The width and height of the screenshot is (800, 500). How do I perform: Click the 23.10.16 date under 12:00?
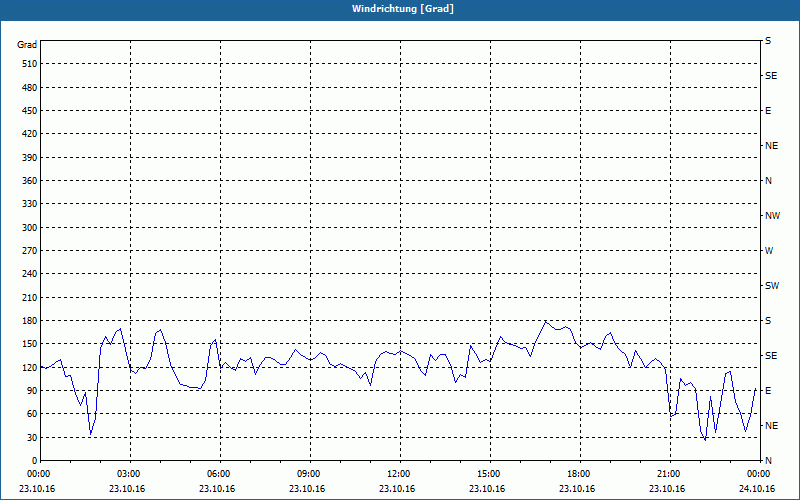pyautogui.click(x=397, y=489)
